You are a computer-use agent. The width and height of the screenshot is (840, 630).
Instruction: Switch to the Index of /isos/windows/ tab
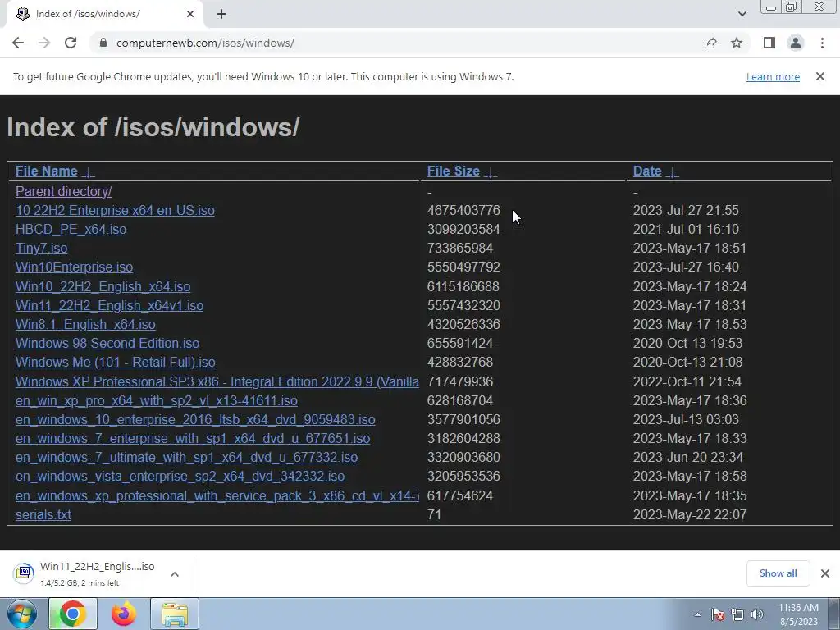point(104,14)
